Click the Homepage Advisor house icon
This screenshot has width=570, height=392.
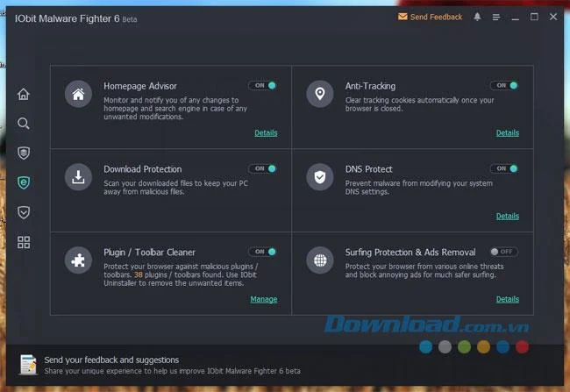click(78, 94)
